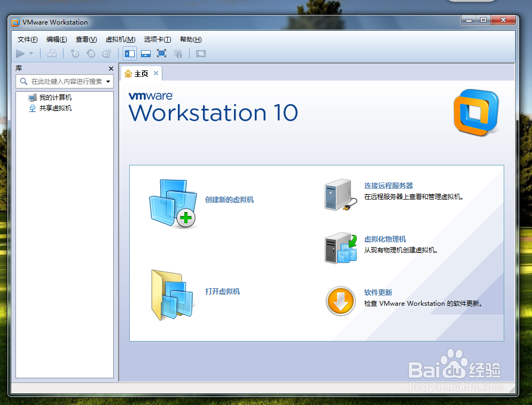Image resolution: width=532 pixels, height=405 pixels.
Task: Click the show console view icon
Action: pyautogui.click(x=200, y=53)
